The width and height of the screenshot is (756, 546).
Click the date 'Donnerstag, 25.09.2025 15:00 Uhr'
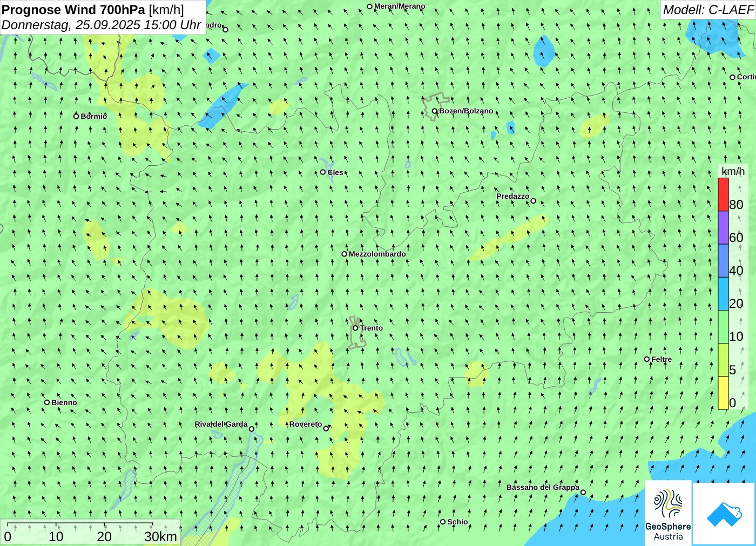(101, 25)
